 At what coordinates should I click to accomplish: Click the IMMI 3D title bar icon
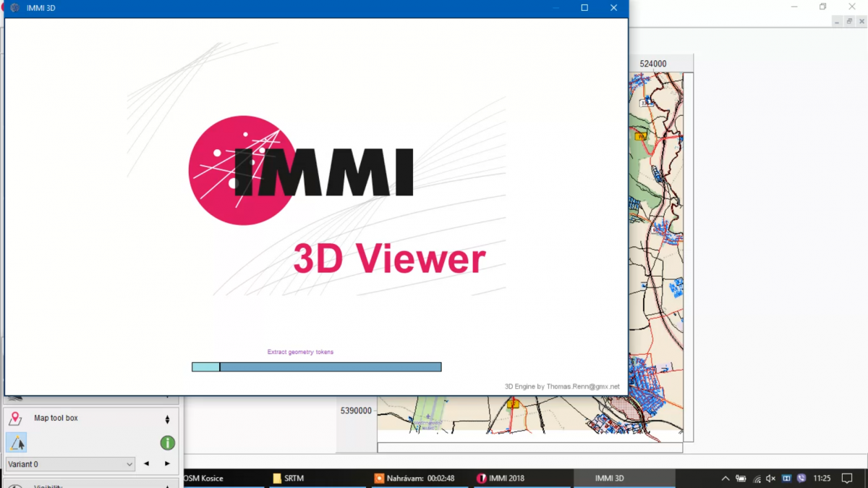click(x=14, y=8)
